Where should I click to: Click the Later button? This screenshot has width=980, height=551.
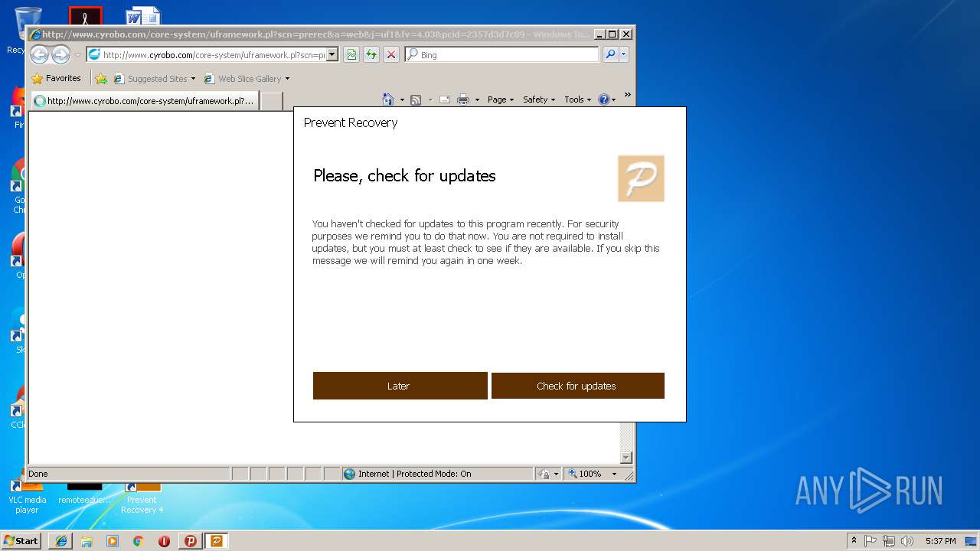(x=400, y=386)
